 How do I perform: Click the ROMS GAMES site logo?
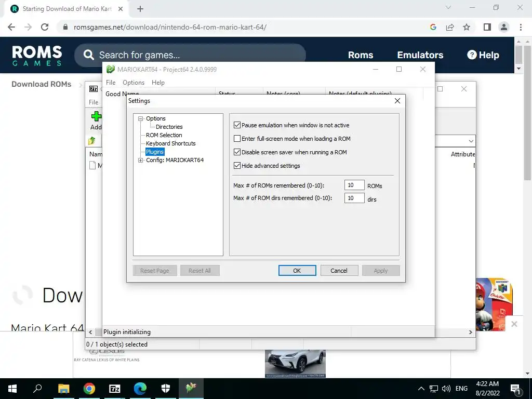point(37,55)
